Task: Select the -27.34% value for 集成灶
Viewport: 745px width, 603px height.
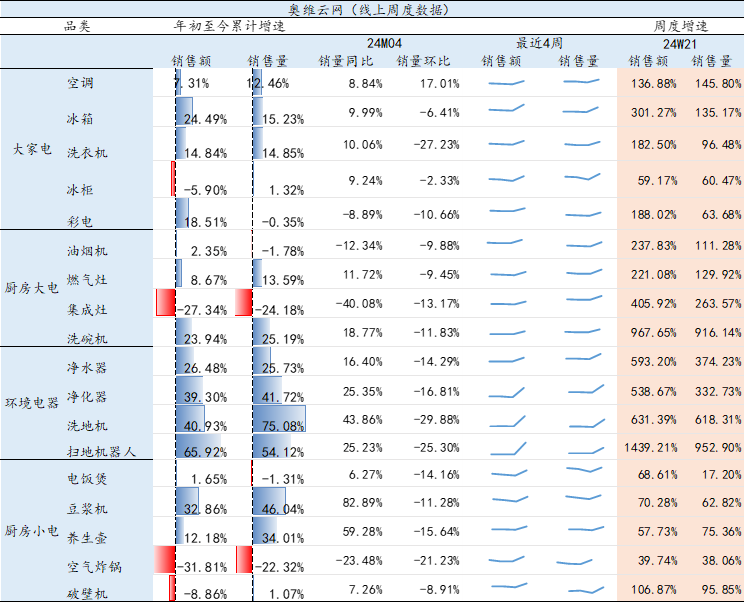Action: coord(202,310)
